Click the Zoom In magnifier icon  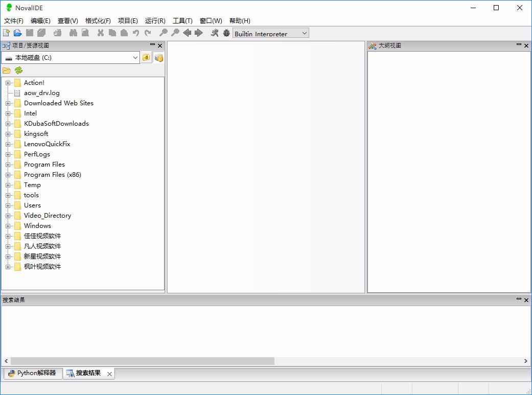(x=164, y=33)
